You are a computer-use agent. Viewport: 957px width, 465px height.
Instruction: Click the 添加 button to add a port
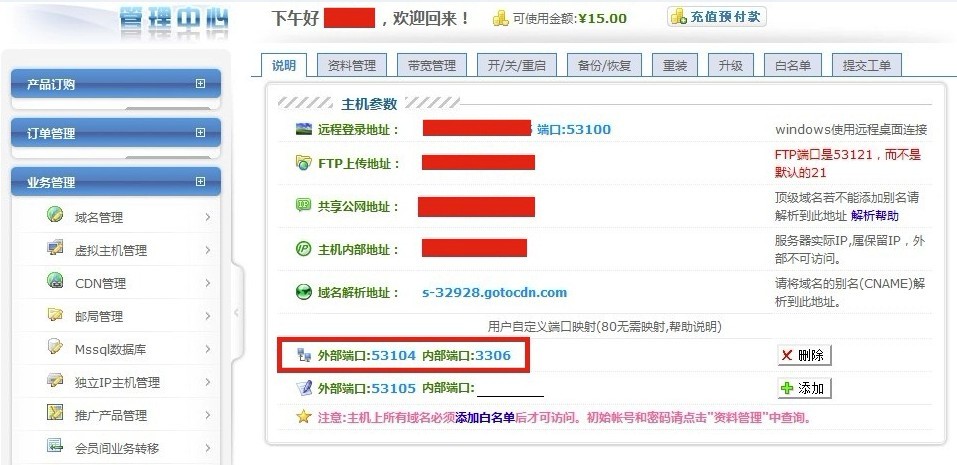804,388
